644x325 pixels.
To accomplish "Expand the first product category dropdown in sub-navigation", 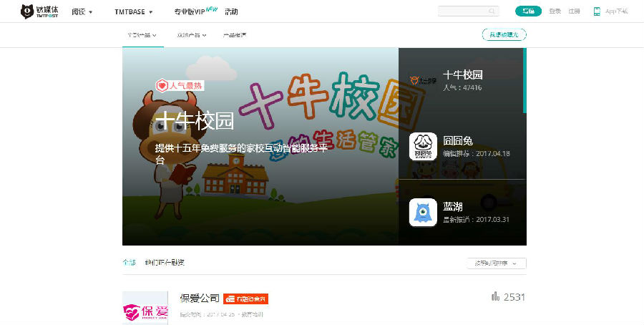I will tap(142, 34).
